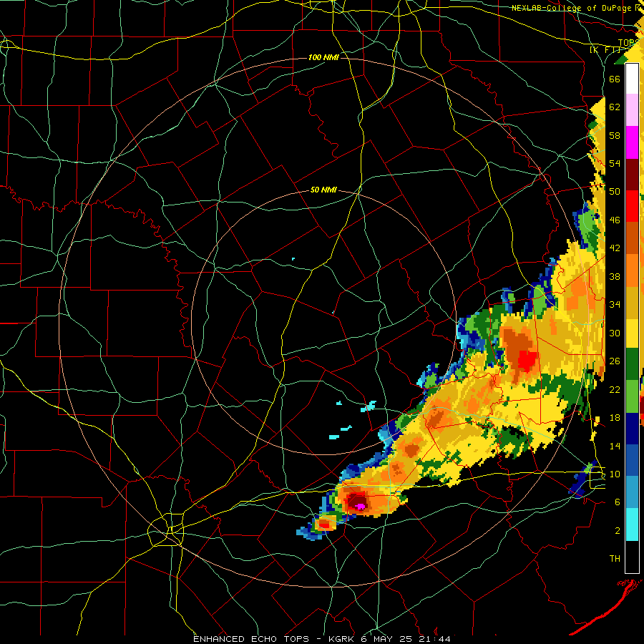Click the 'ENHANCED ECHO TOPS' title text
The width and height of the screenshot is (644, 644).
pyautogui.click(x=251, y=639)
